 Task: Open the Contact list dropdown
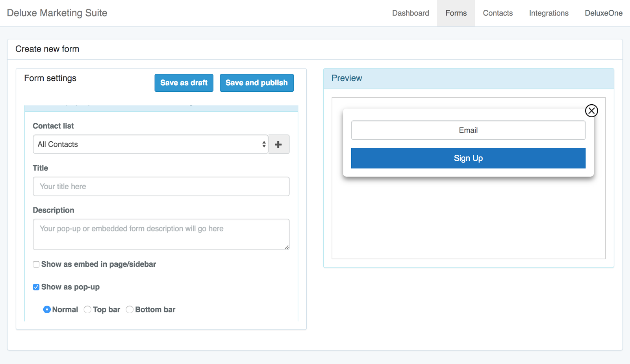(150, 144)
